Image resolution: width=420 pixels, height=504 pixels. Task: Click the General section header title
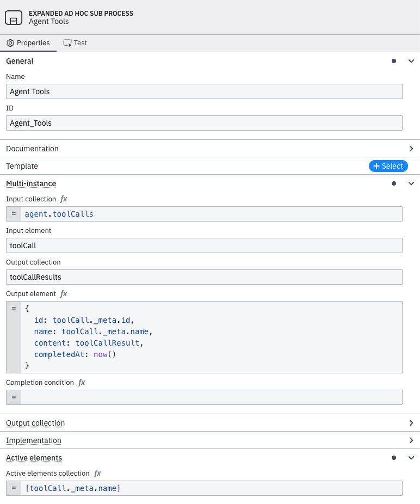click(x=20, y=61)
